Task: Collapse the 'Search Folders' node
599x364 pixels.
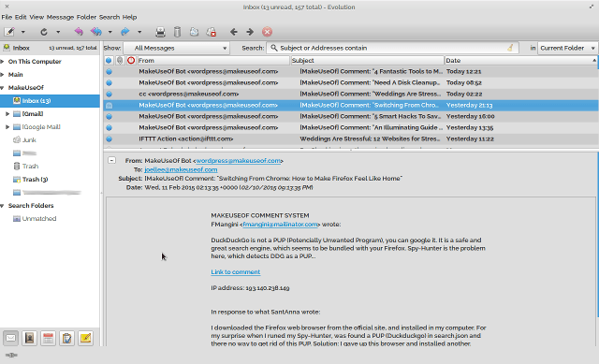Action: pyautogui.click(x=2, y=206)
